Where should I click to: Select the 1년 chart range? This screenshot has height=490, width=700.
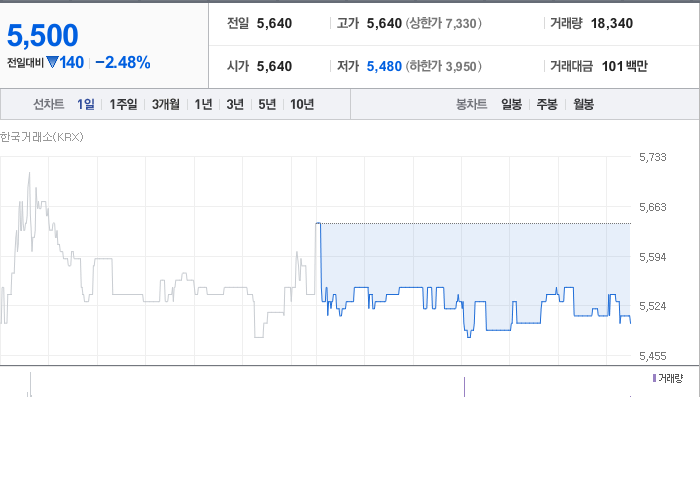(x=203, y=104)
